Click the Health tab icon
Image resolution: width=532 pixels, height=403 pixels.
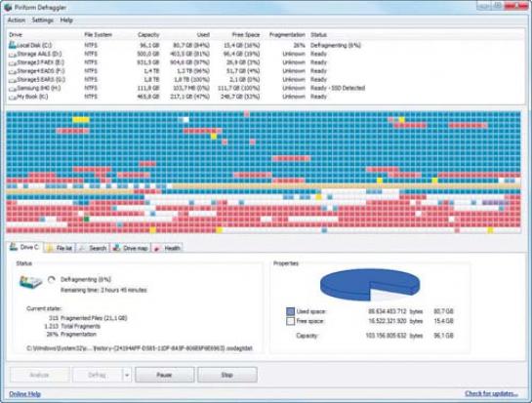click(x=157, y=248)
